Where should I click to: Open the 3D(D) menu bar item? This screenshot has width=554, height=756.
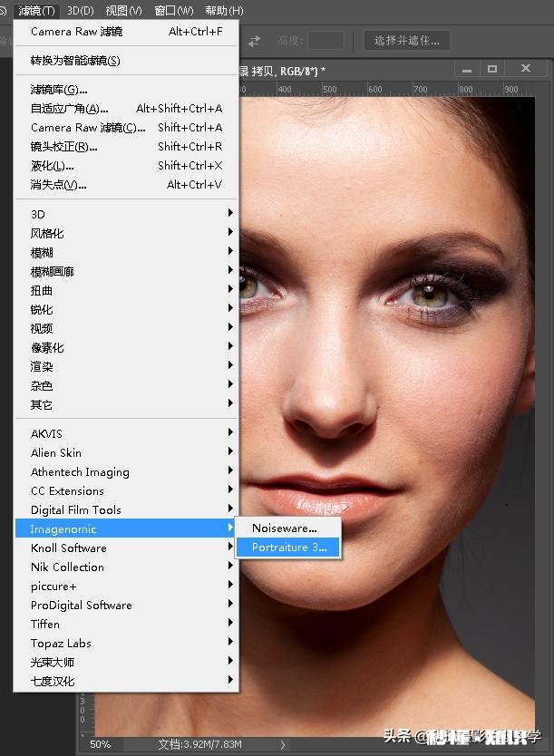click(81, 11)
